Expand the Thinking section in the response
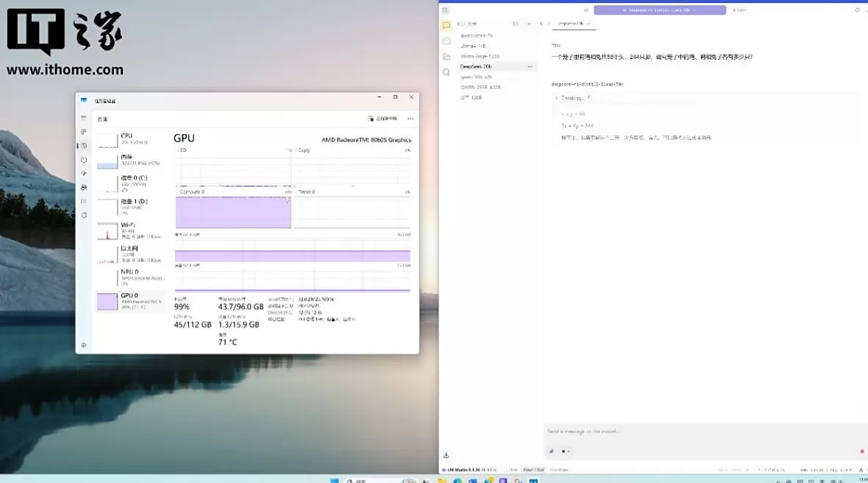 click(573, 98)
